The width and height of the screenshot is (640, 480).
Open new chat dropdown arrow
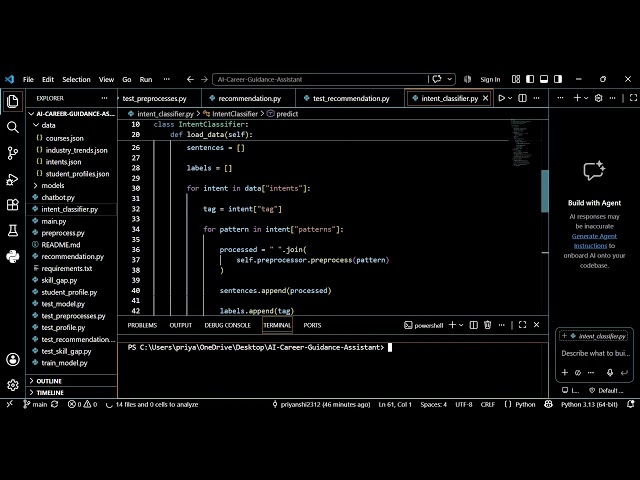(586, 98)
